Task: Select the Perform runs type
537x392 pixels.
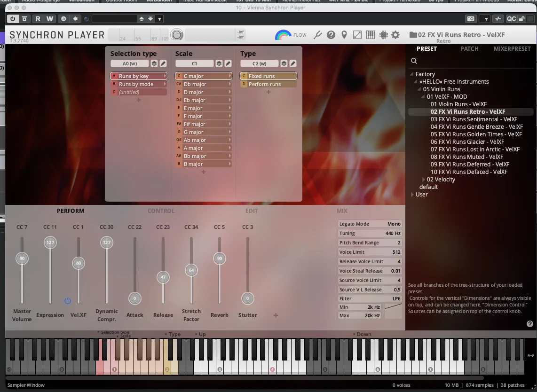Action: pyautogui.click(x=268, y=84)
